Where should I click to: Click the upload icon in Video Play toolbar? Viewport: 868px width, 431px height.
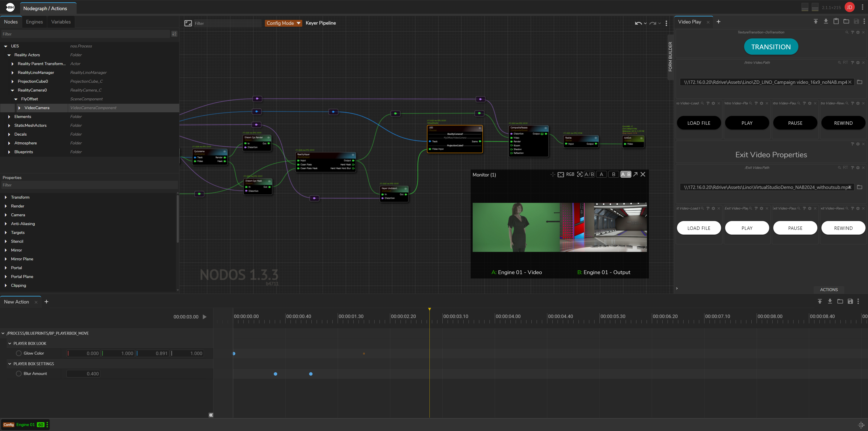click(816, 21)
